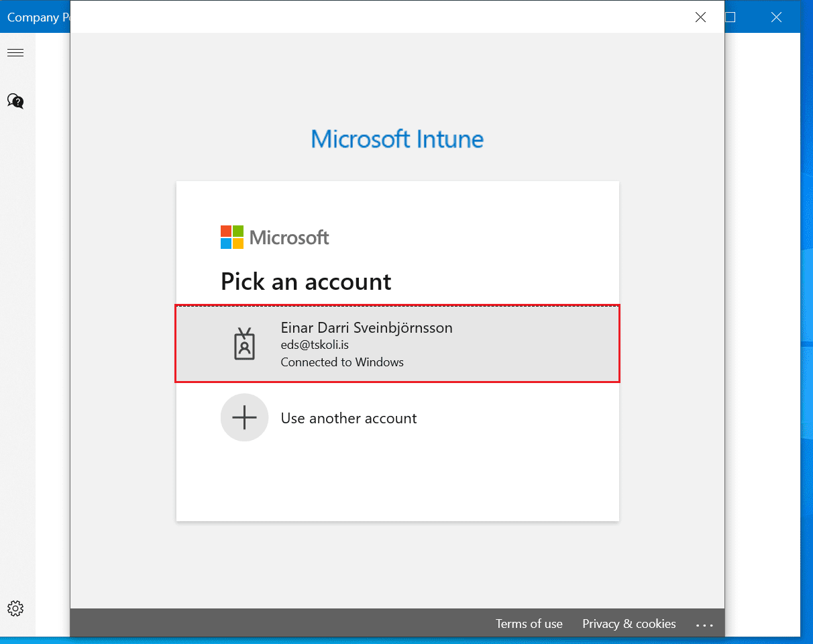The image size is (813, 644).
Task: Click the Connected to Windows status text
Action: pyautogui.click(x=342, y=362)
